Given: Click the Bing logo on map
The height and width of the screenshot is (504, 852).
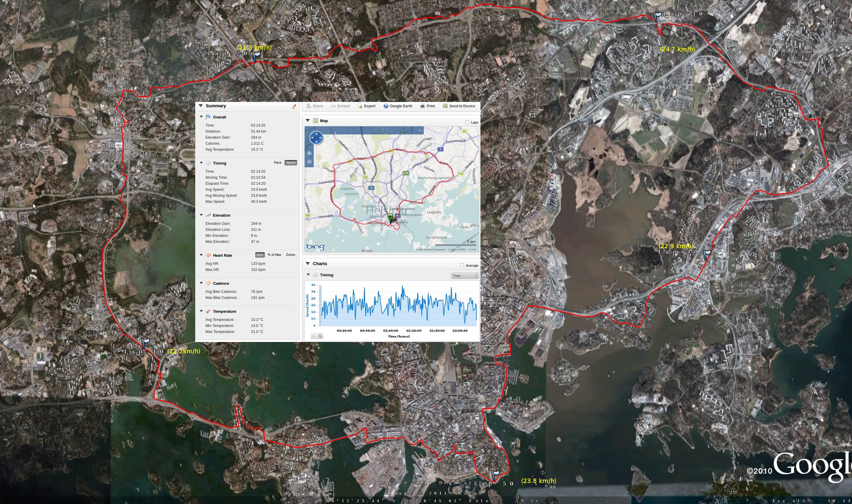Looking at the screenshot, I should pos(315,246).
